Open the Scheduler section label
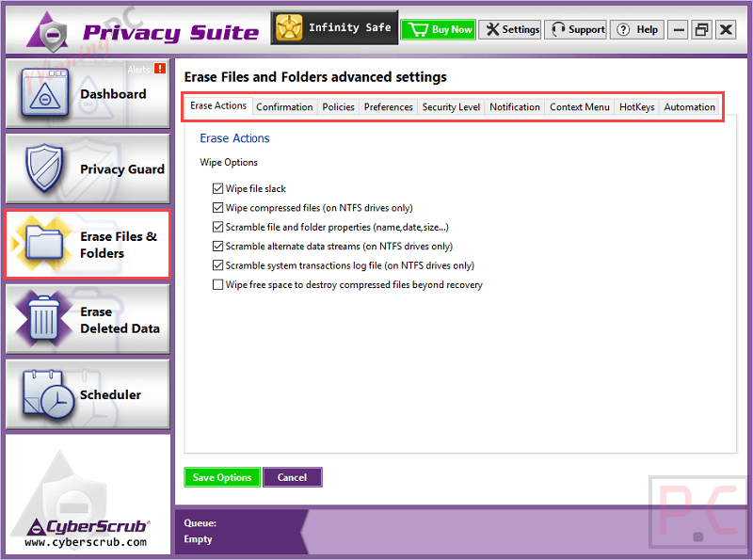 (110, 394)
